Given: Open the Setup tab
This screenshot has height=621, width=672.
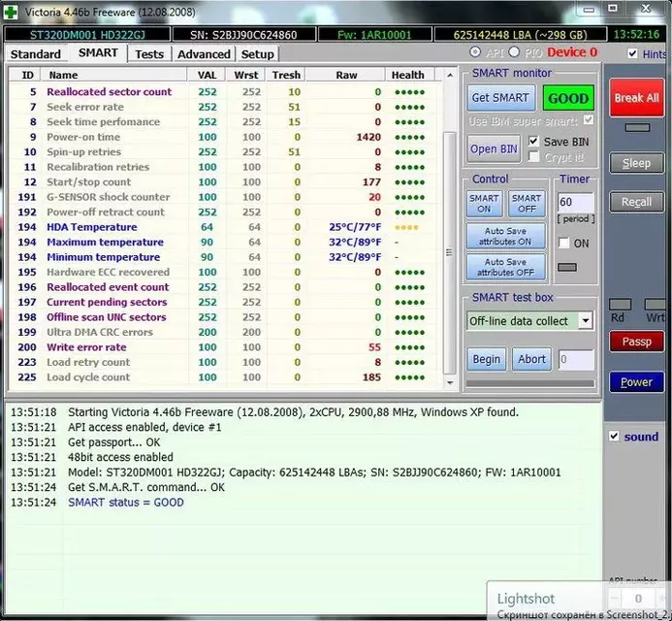Looking at the screenshot, I should click(x=257, y=54).
